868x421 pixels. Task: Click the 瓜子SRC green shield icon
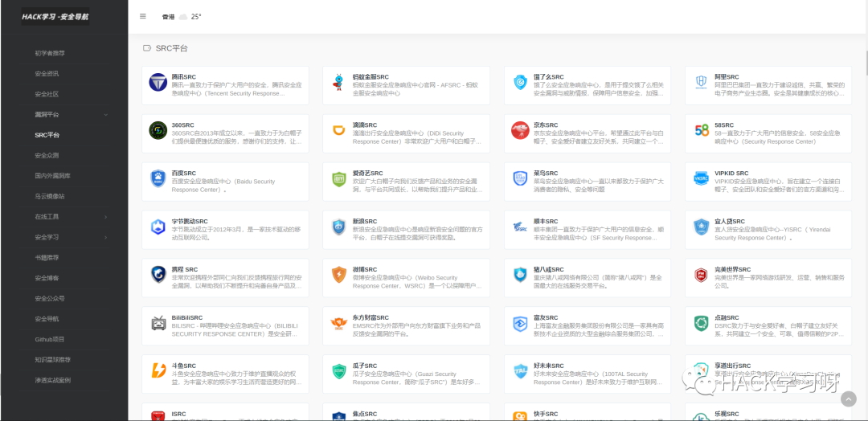click(339, 370)
